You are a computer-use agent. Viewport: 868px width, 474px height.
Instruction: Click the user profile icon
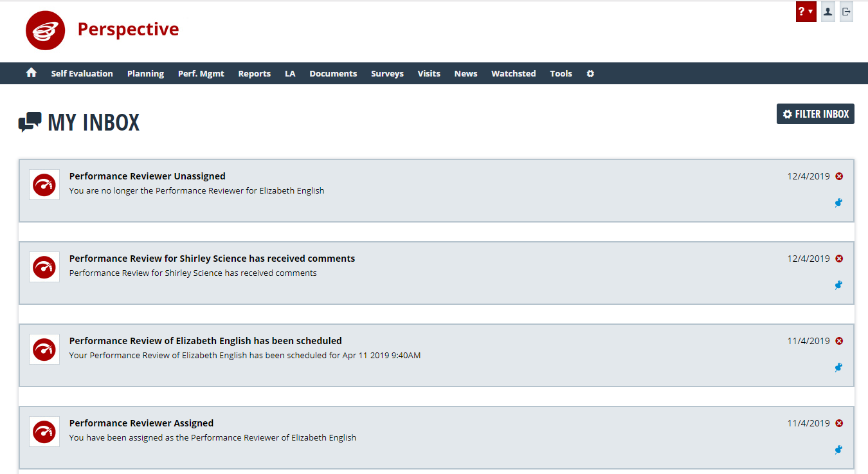pos(828,12)
